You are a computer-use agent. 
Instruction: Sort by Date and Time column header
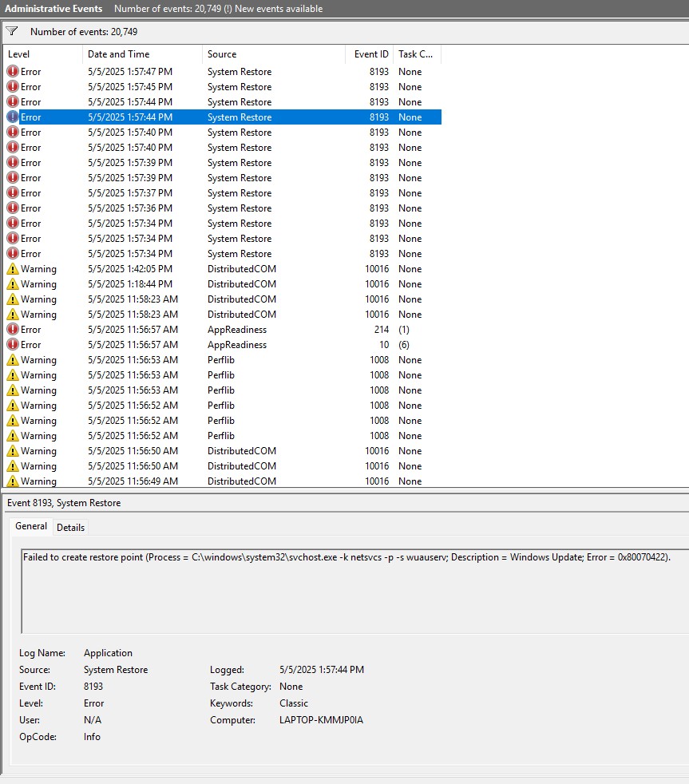point(142,54)
